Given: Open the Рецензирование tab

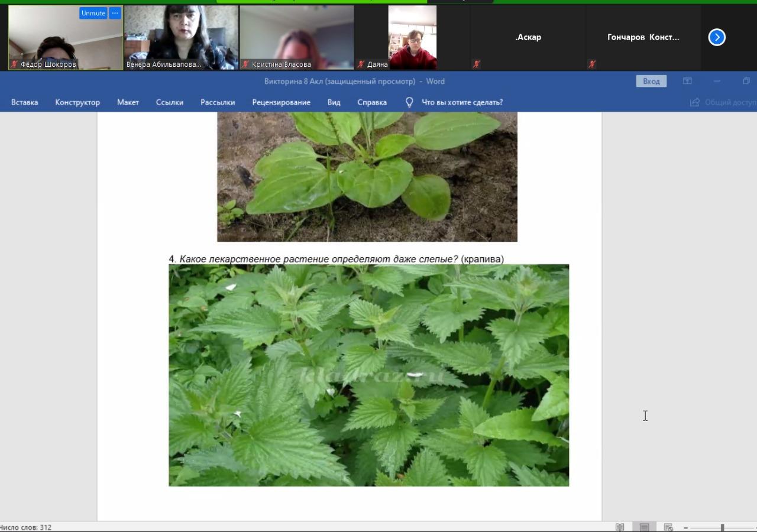Looking at the screenshot, I should click(x=281, y=102).
